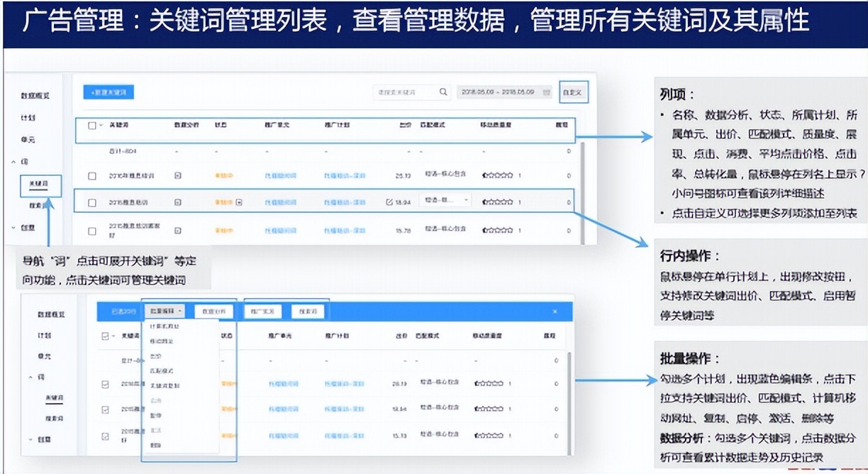Click the blue 新建关键词 button
Viewport: 868px width, 474px height.
tap(108, 92)
